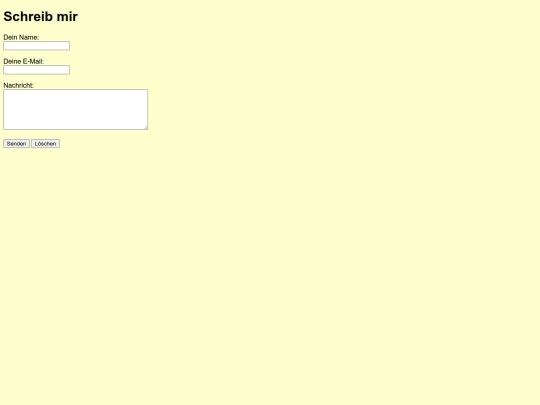Click the Senden button
The image size is (540, 405).
click(16, 144)
